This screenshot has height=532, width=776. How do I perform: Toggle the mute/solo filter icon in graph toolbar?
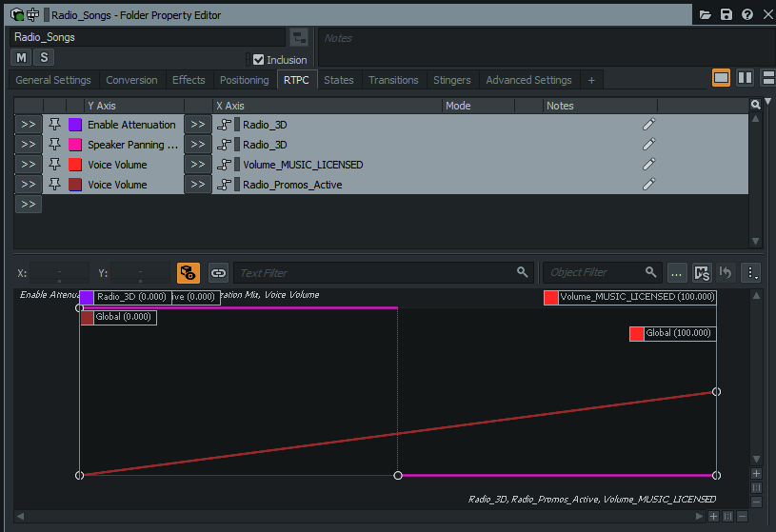coord(702,273)
